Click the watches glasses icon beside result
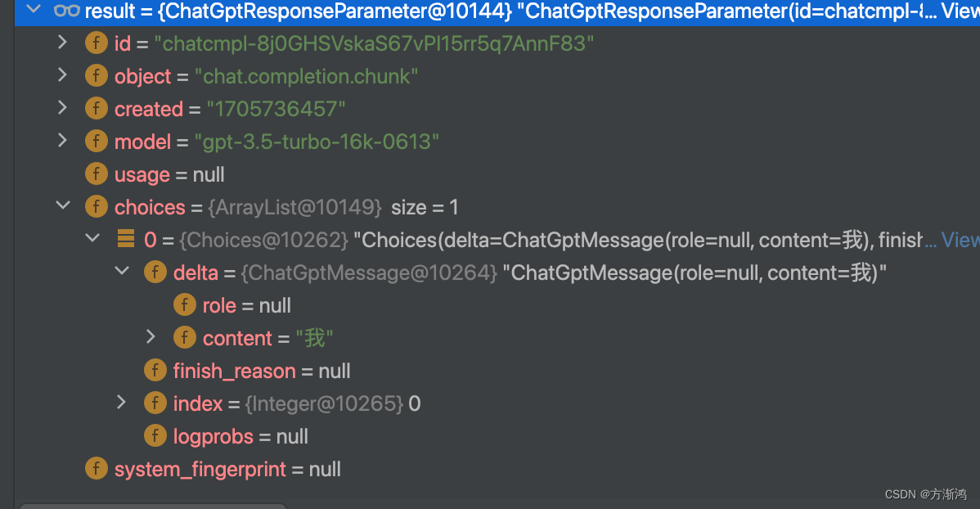Viewport: 980px width, 509px height. [x=67, y=11]
